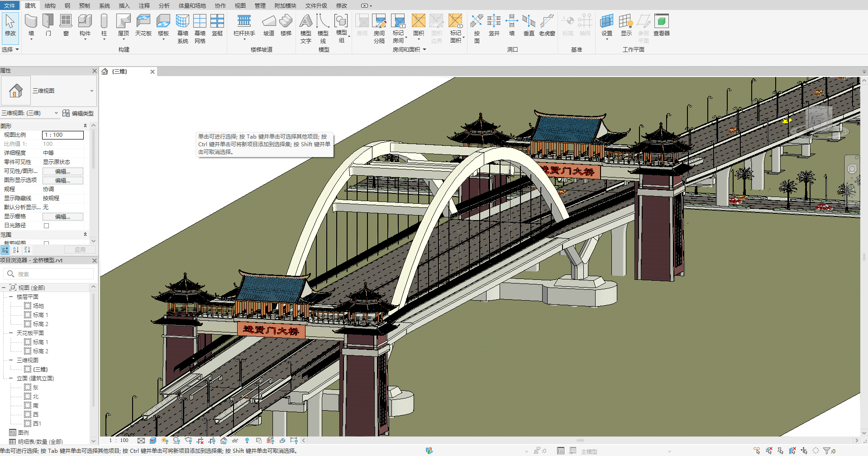868x456 pixels.
Task: Select the 老虎窗 dormer opening tool
Action: click(546, 25)
